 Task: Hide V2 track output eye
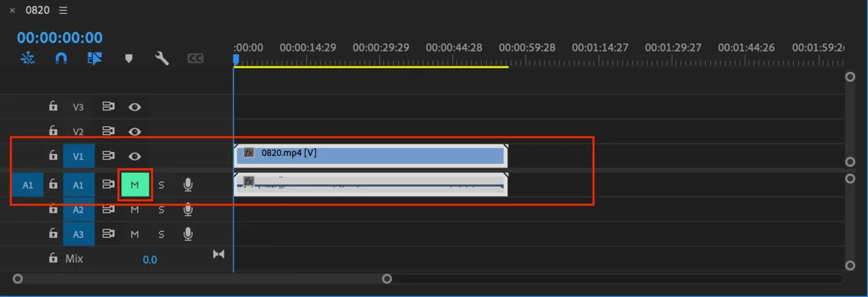(x=135, y=131)
